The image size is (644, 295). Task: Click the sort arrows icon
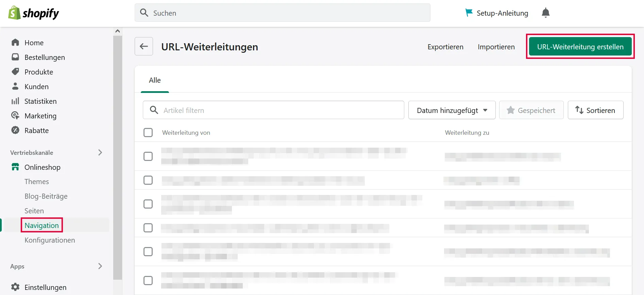(579, 110)
